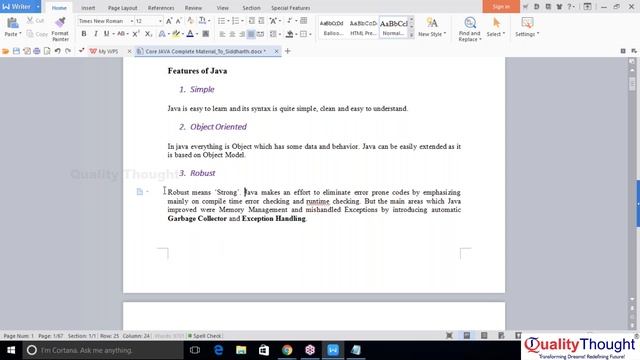Open the Review tab

click(x=193, y=8)
